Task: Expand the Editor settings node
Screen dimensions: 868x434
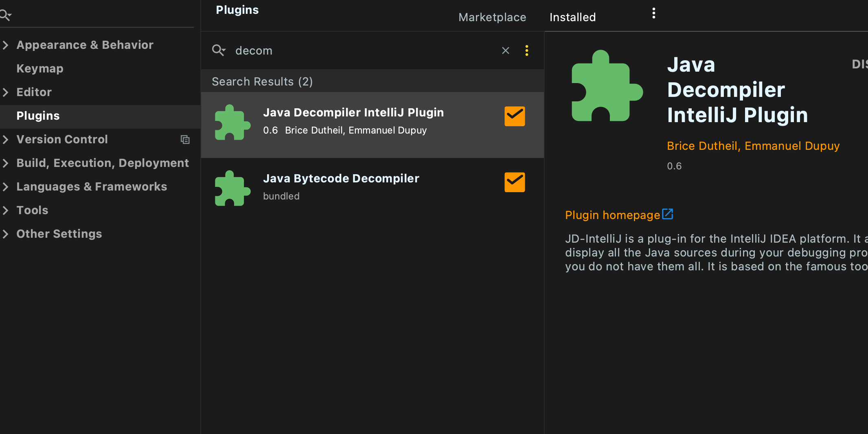Action: pyautogui.click(x=6, y=92)
